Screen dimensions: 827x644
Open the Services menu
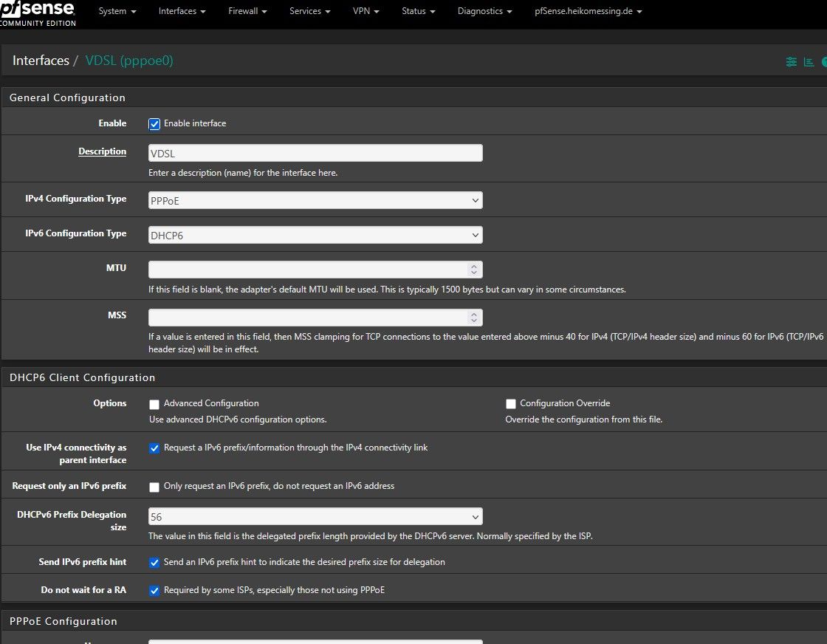[x=309, y=11]
